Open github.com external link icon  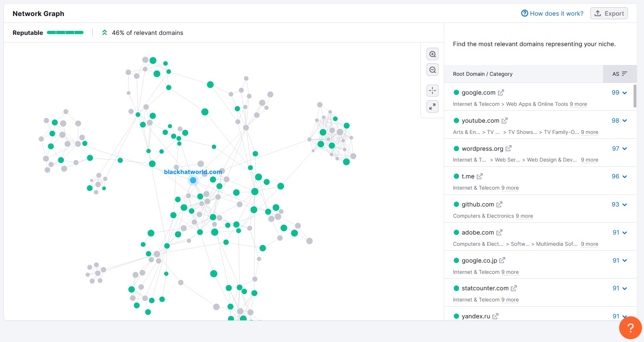(499, 204)
